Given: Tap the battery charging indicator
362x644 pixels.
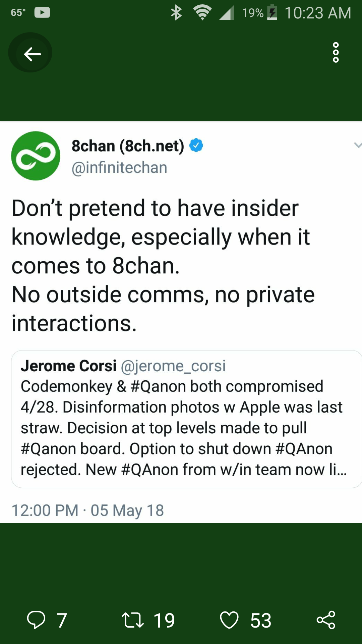Looking at the screenshot, I should [x=272, y=13].
